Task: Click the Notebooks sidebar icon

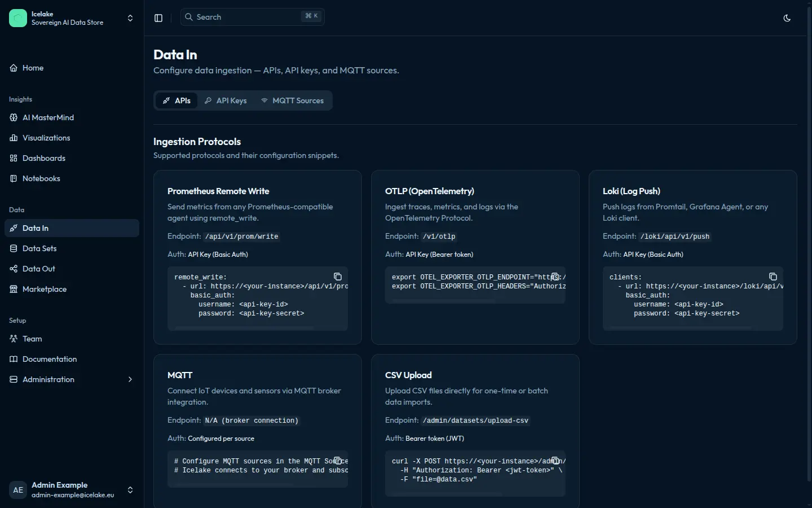Action: [13, 178]
